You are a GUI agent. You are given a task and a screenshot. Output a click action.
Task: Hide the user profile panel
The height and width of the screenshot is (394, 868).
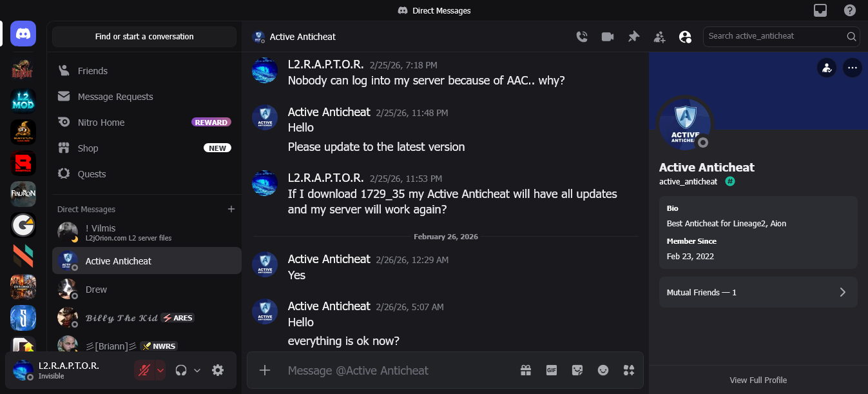coord(685,37)
